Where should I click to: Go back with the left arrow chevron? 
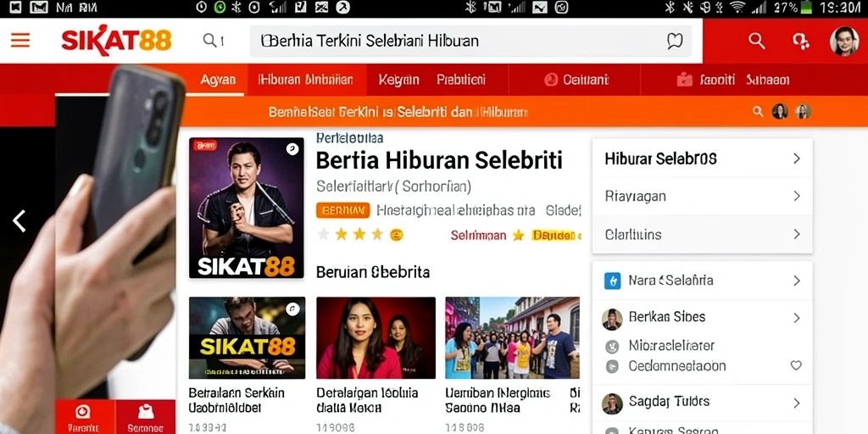pyautogui.click(x=19, y=220)
